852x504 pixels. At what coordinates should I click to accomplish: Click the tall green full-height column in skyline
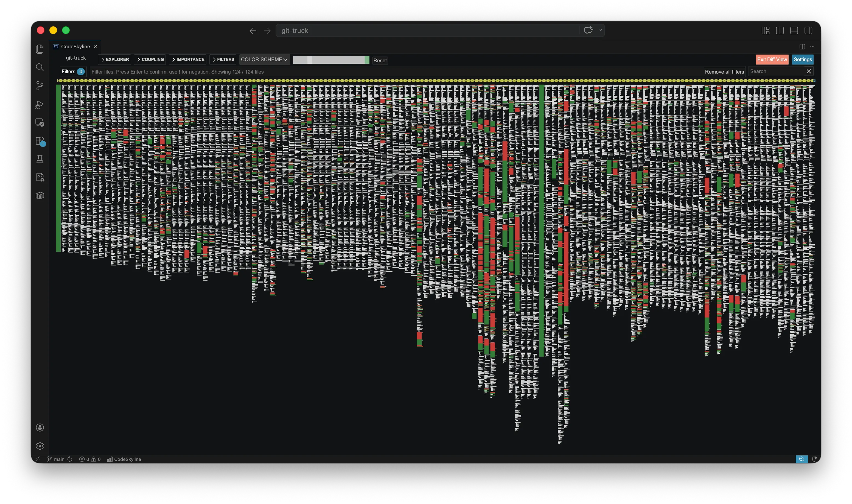tap(542, 221)
